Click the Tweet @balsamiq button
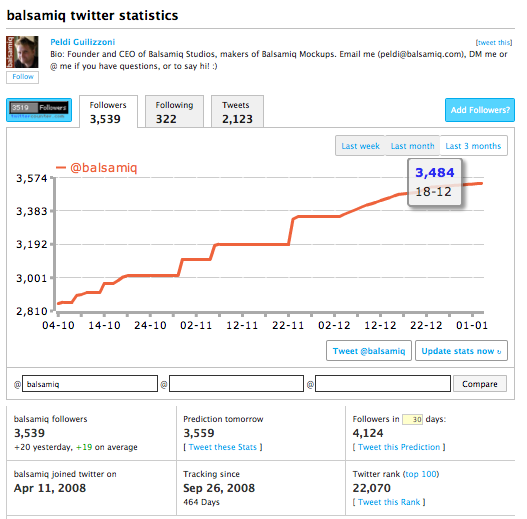Viewport: 527px width, 519px height. (369, 351)
